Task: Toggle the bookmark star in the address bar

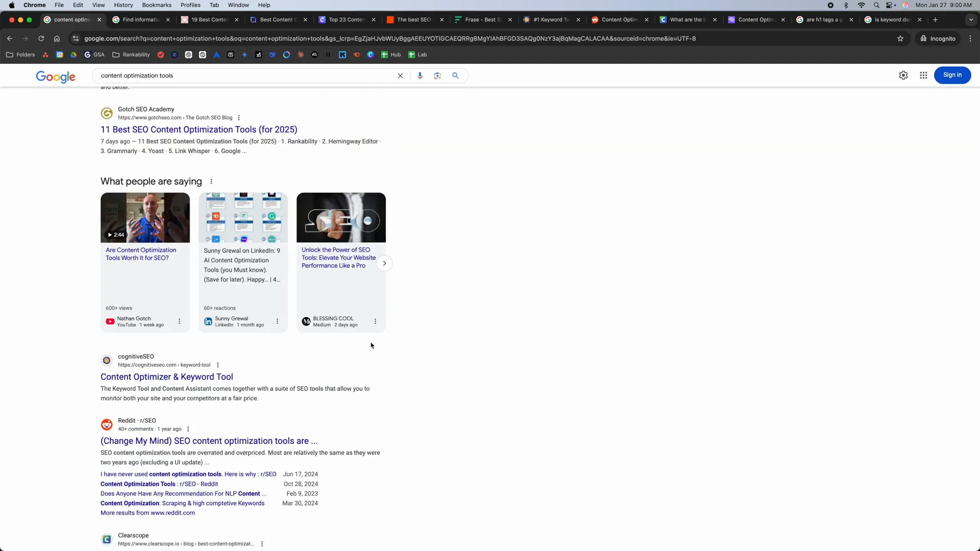Action: point(901,38)
